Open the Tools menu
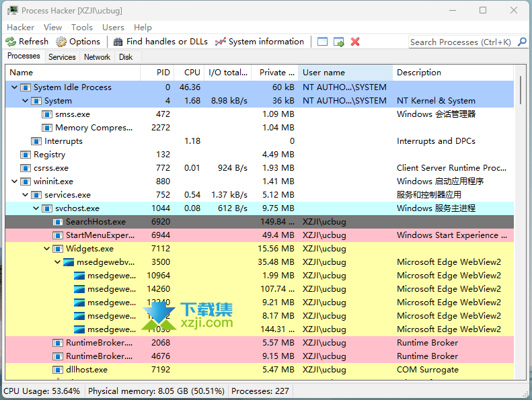 click(x=82, y=28)
